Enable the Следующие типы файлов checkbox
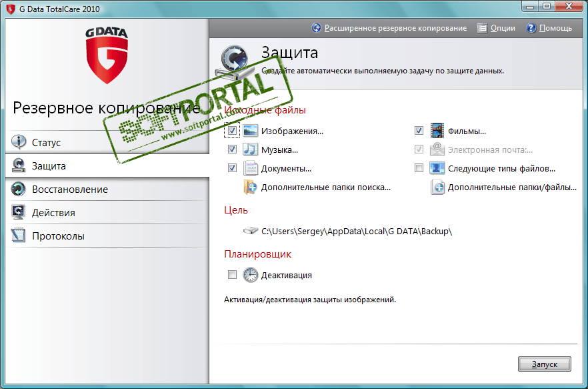The image size is (588, 389). click(x=419, y=168)
